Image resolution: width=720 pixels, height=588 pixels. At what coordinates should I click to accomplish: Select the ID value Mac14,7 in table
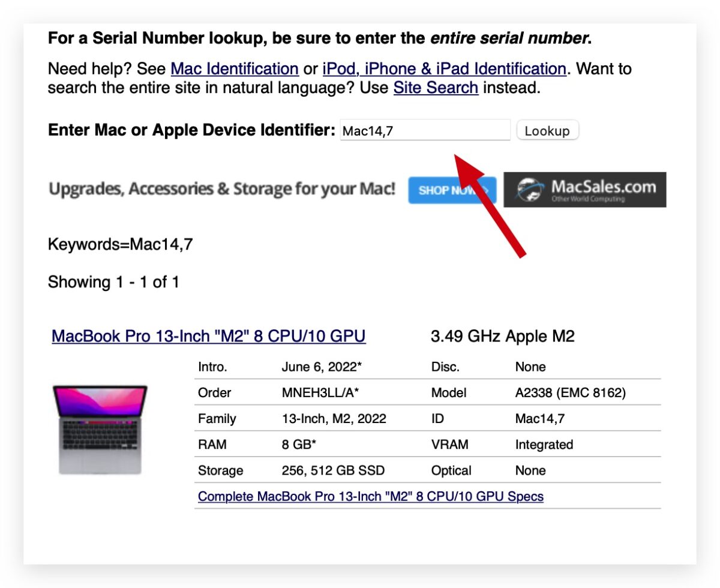(x=540, y=419)
